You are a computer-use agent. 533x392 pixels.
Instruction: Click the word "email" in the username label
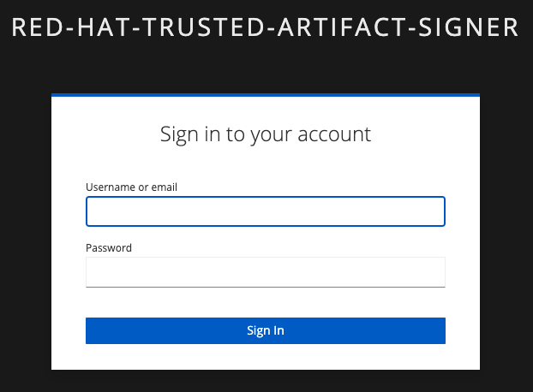click(x=165, y=187)
